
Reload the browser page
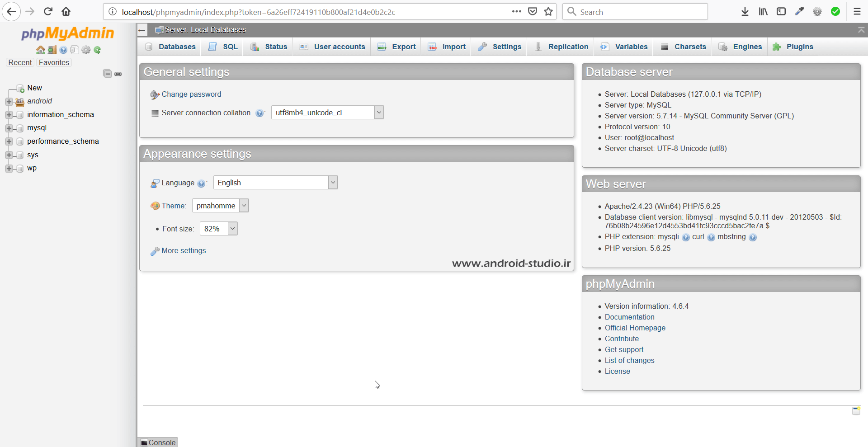(48, 11)
